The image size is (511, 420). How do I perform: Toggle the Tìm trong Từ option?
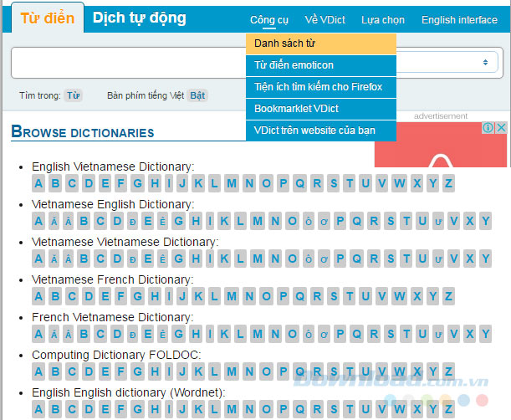74,95
